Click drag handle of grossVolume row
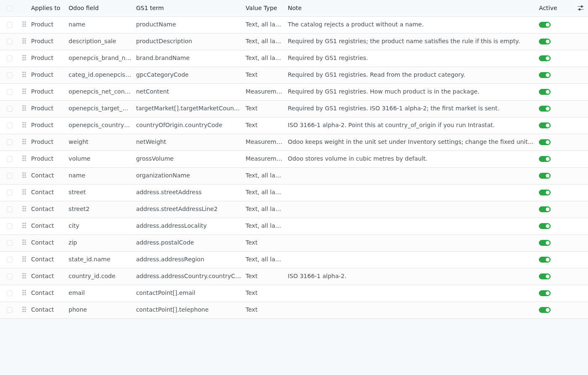588x375 pixels. pyautogui.click(x=24, y=159)
